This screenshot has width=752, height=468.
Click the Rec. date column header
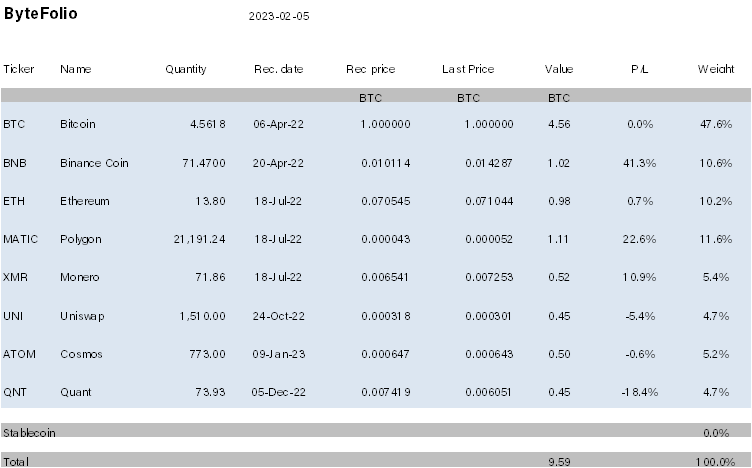coord(278,69)
